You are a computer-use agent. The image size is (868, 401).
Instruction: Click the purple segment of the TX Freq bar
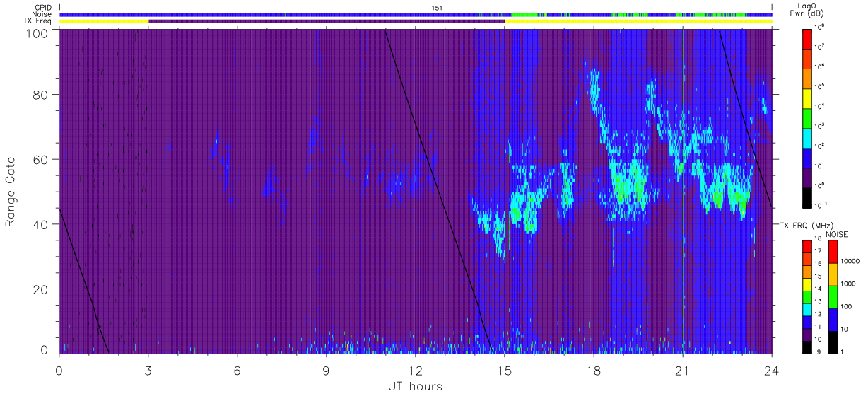[x=327, y=21]
